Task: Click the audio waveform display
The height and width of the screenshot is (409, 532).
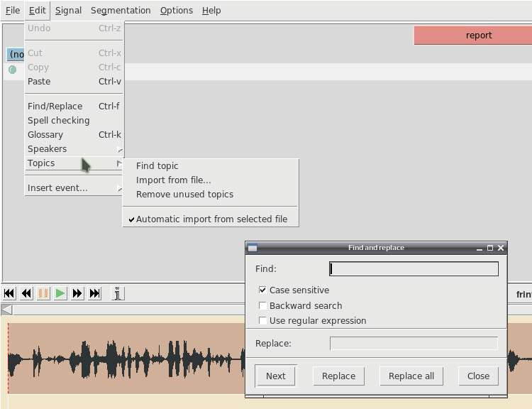Action: click(126, 359)
